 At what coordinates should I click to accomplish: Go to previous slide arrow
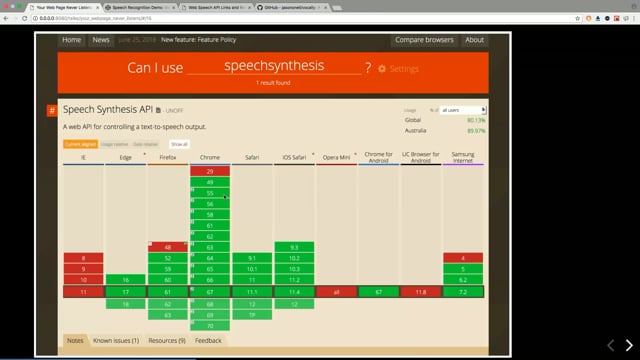pos(611,345)
